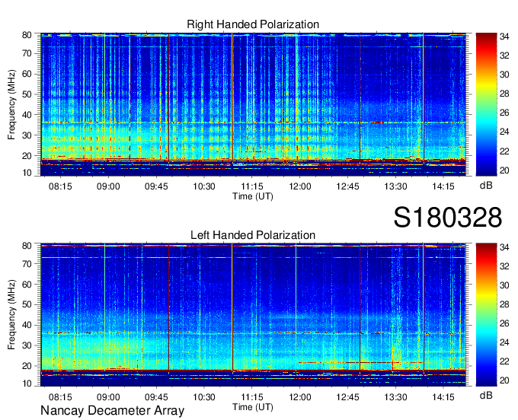Click the 14:15 tick on the bottom plot
Viewport: 518px width, 420px height.
coord(443,397)
